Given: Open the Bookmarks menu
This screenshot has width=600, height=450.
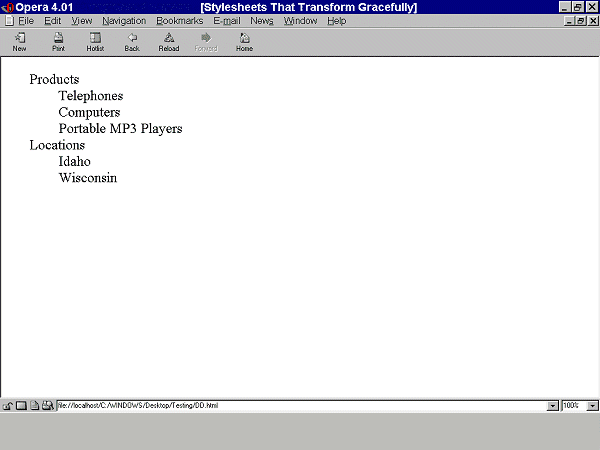Looking at the screenshot, I should [179, 21].
